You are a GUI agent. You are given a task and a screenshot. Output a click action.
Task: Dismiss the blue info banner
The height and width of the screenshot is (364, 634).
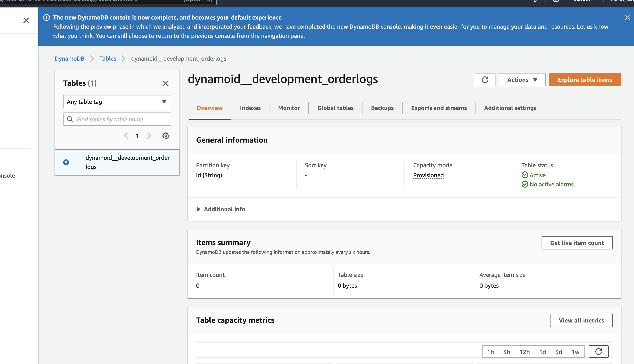pos(627,17)
